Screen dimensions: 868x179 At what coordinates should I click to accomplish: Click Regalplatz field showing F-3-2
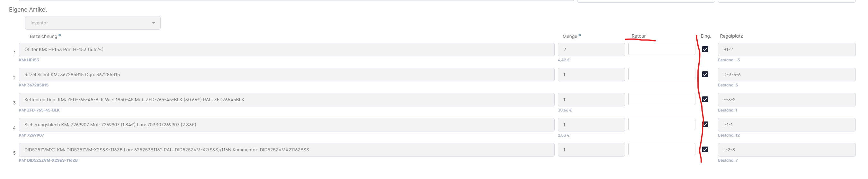click(x=786, y=100)
